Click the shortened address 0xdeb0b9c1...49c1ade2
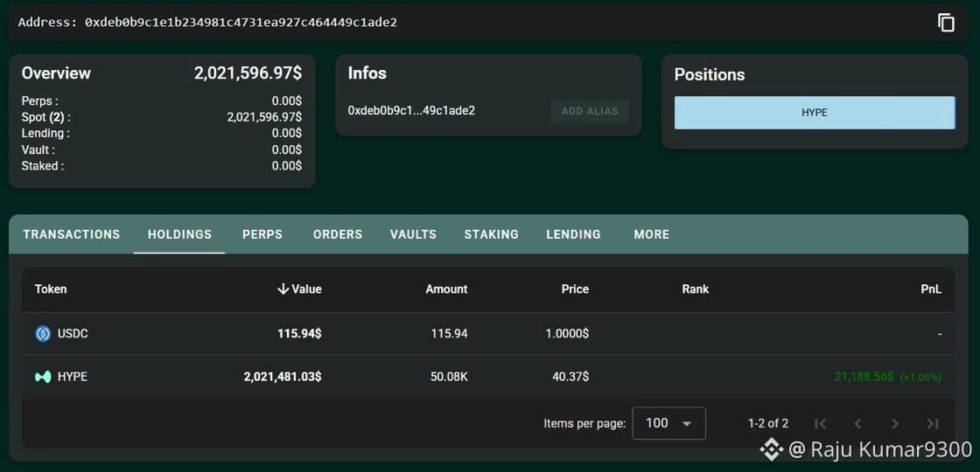This screenshot has height=472, width=980. (411, 110)
